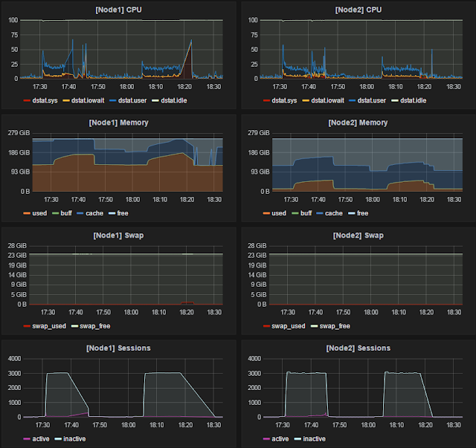This screenshot has width=476, height=448.
Task: Toggle dstat.iowait series in Node1 CPU legend
Action: (83, 100)
